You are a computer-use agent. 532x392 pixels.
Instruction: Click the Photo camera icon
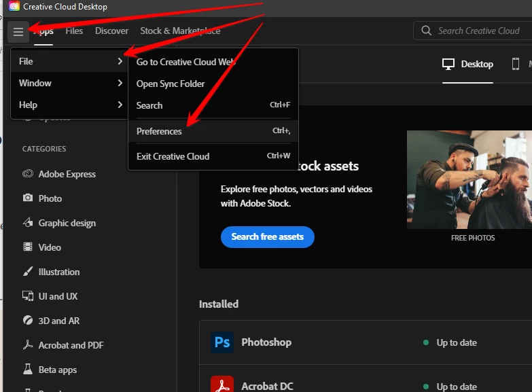(x=28, y=198)
